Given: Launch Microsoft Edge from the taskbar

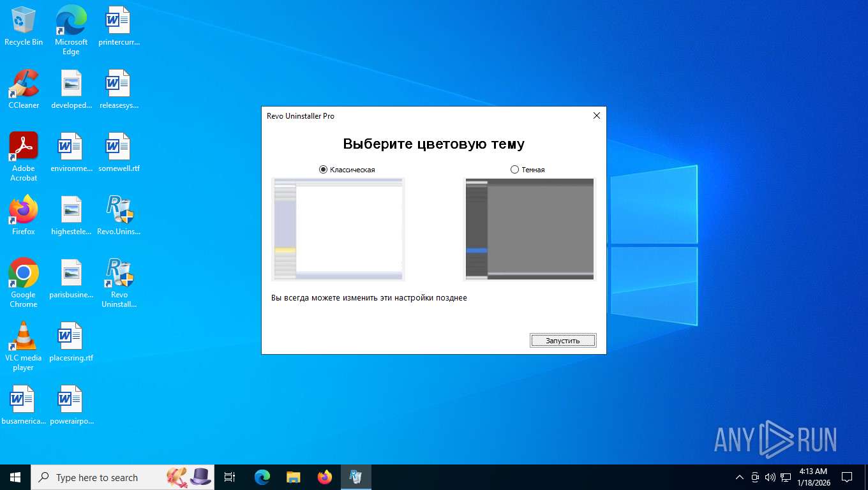Looking at the screenshot, I should click(262, 477).
